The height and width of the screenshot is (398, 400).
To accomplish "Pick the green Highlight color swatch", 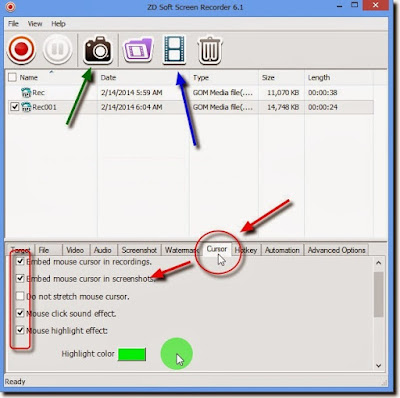I will (132, 354).
